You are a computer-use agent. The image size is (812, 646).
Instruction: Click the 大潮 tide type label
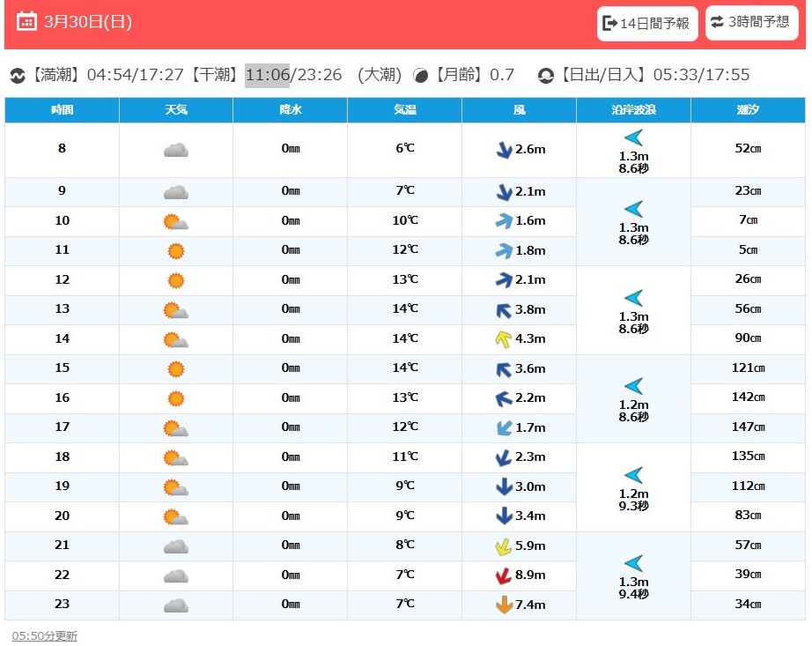tap(380, 75)
